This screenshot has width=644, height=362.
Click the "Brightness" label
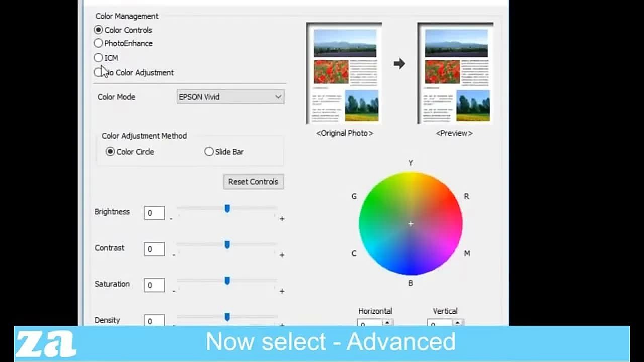click(x=112, y=212)
